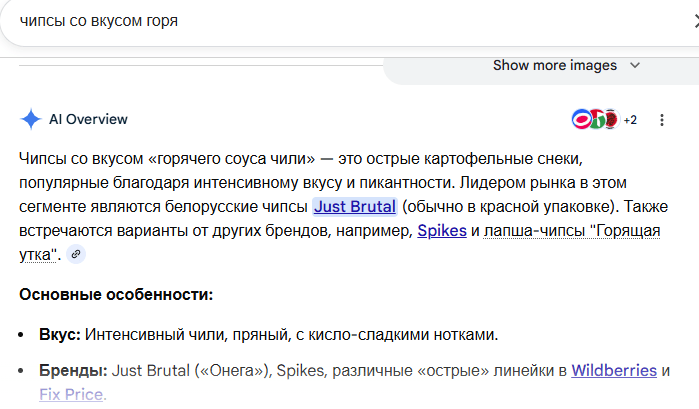699x409 pixels.
Task: Click the first source favicon in AI Overview
Action: (x=580, y=120)
